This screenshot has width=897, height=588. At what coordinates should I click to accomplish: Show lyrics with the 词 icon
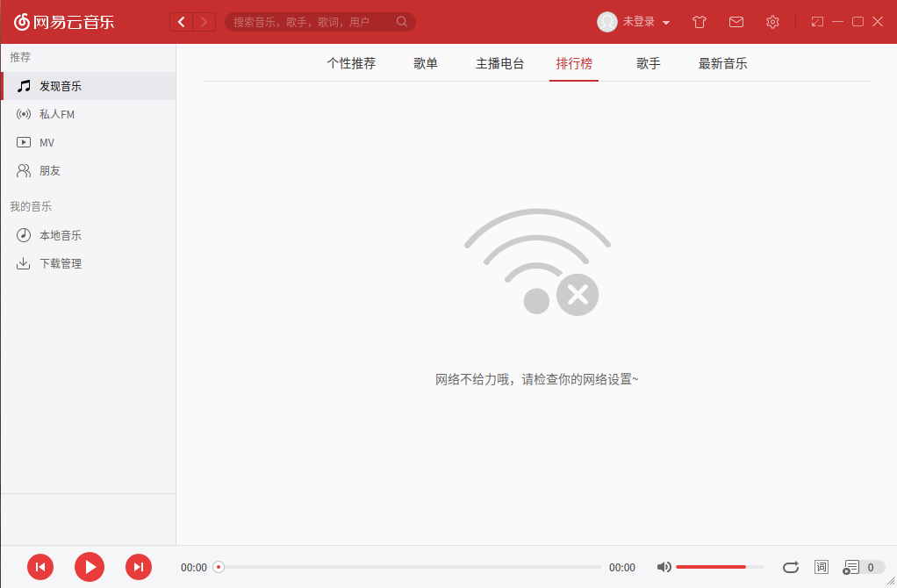[822, 567]
